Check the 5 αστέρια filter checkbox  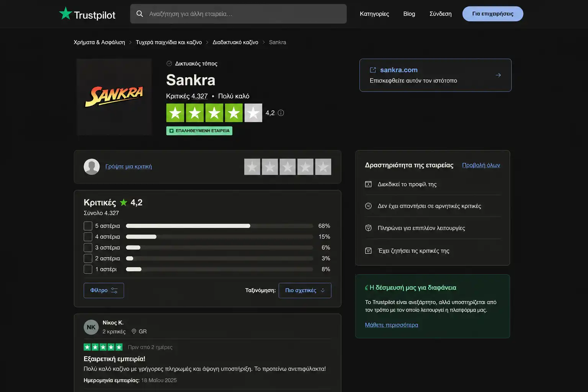click(x=88, y=226)
